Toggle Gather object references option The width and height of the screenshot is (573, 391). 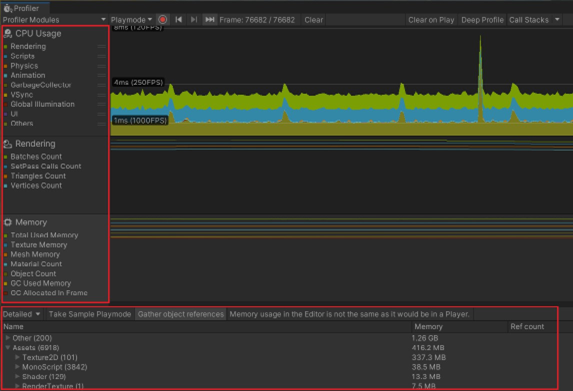[181, 314]
